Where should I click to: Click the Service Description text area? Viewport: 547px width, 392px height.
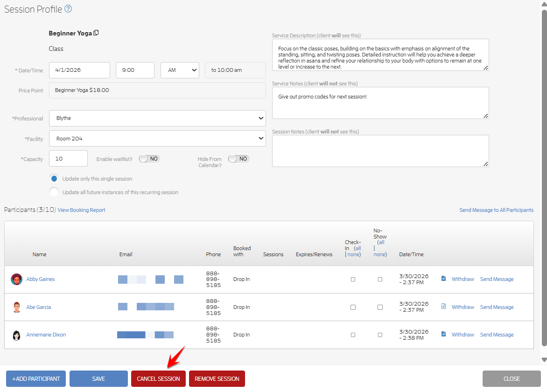380,55
